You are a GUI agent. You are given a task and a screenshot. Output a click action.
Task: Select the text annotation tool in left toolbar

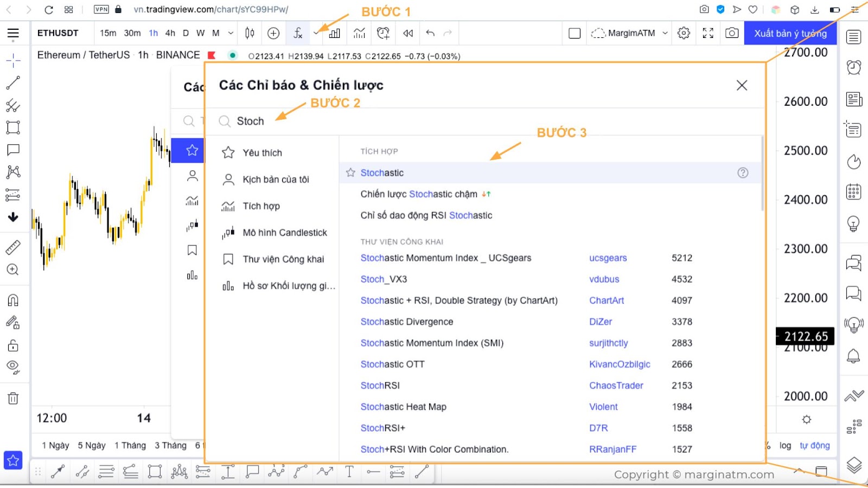click(x=13, y=150)
